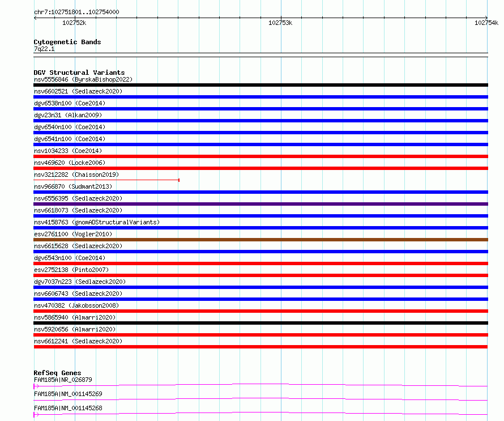Open nsv6606743 (Sedlazeck2020) label

[x=78, y=294]
